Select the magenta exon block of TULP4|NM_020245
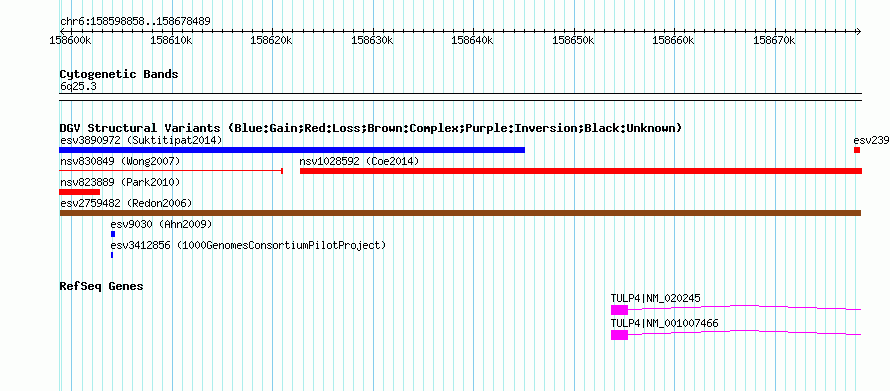The image size is (890, 391). click(619, 310)
